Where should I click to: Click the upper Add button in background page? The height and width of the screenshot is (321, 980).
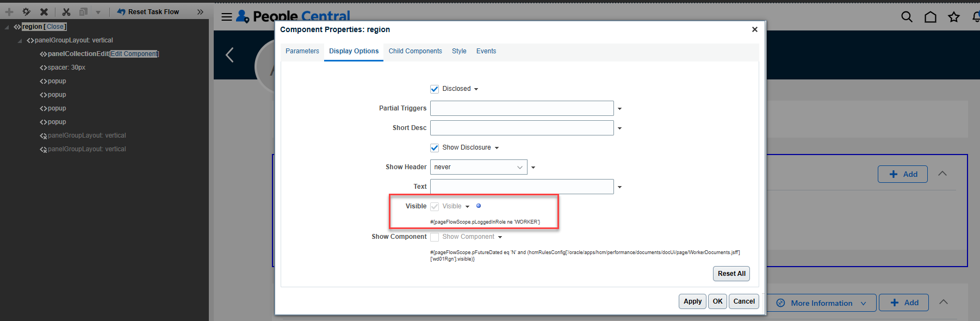903,174
